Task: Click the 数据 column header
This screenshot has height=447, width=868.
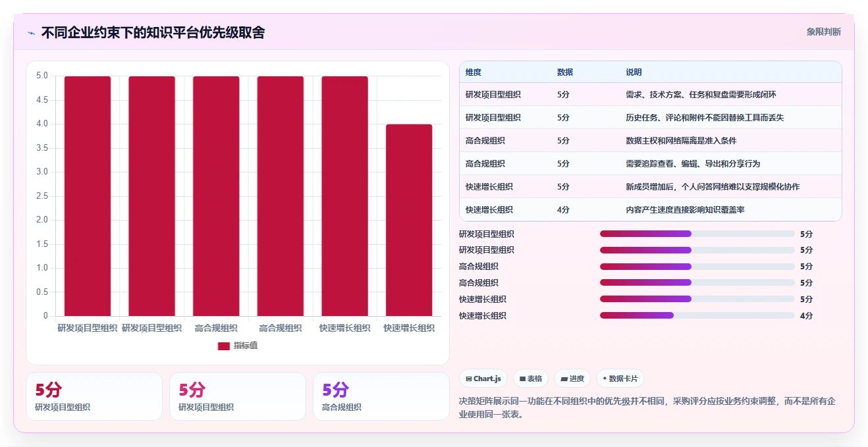Action: click(565, 72)
